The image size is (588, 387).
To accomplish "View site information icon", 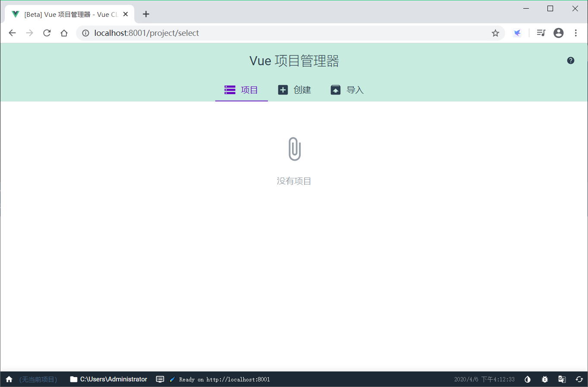I will pos(85,33).
